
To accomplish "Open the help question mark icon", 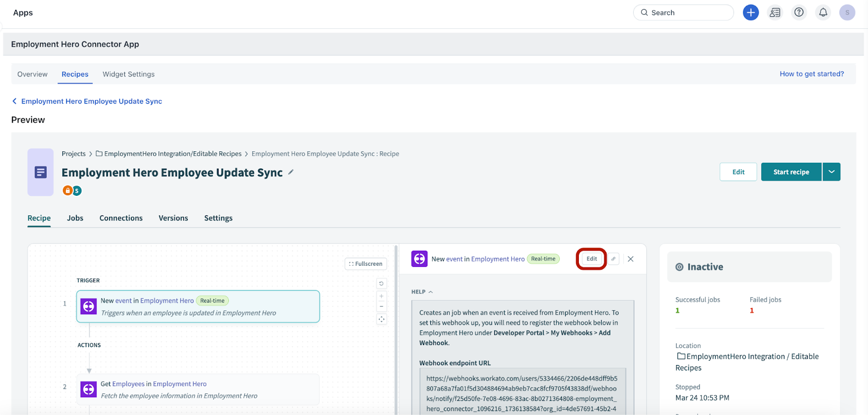I will [x=799, y=12].
